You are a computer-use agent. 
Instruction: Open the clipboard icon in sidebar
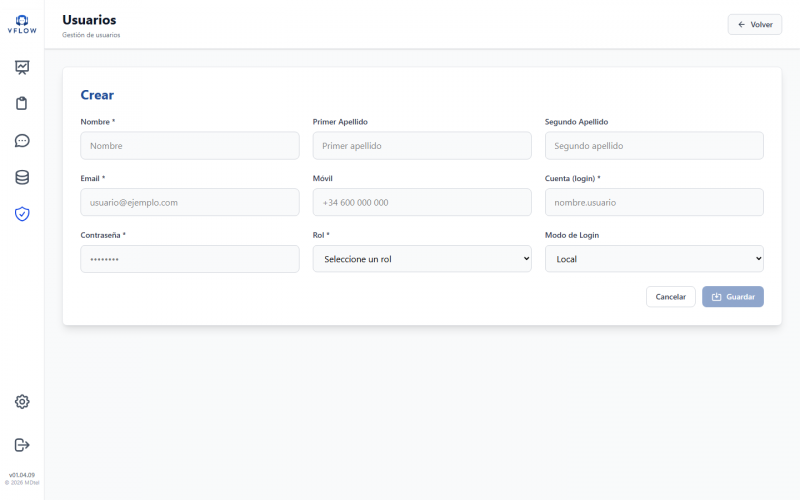[22, 104]
